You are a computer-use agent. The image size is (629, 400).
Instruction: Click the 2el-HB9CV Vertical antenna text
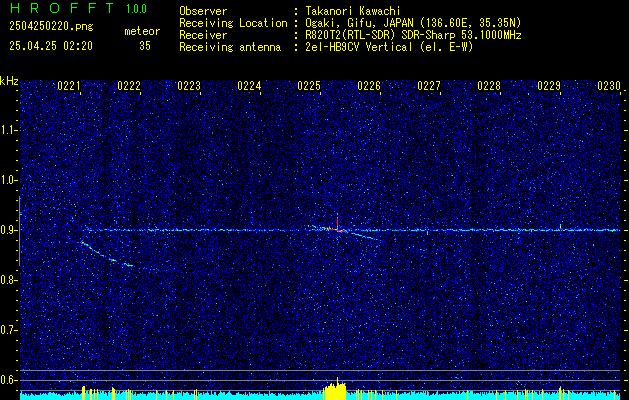(x=389, y=47)
